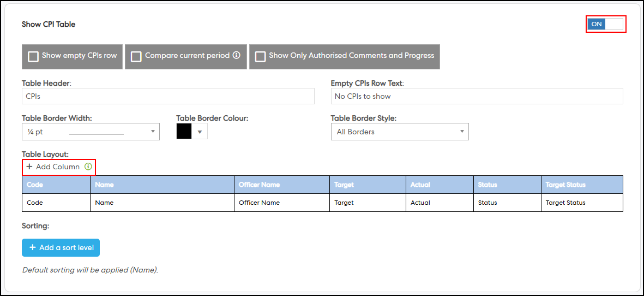The width and height of the screenshot is (644, 296).
Task: Focus the Empty CPIs Row Text field
Action: 477,96
